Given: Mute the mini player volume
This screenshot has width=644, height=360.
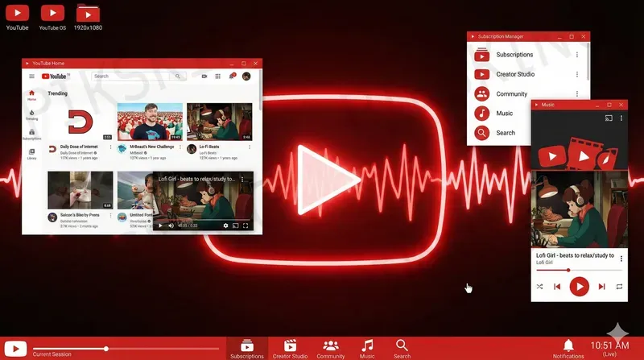Looking at the screenshot, I should coord(171,226).
